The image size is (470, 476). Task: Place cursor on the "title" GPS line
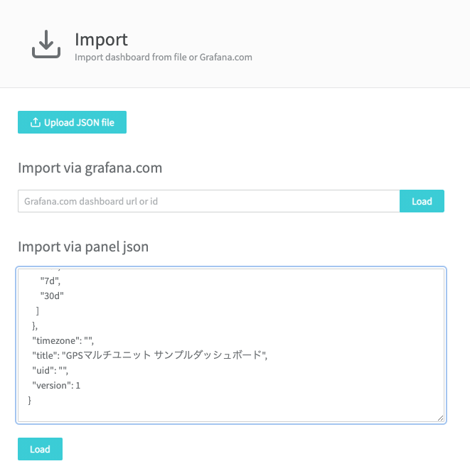(150, 355)
